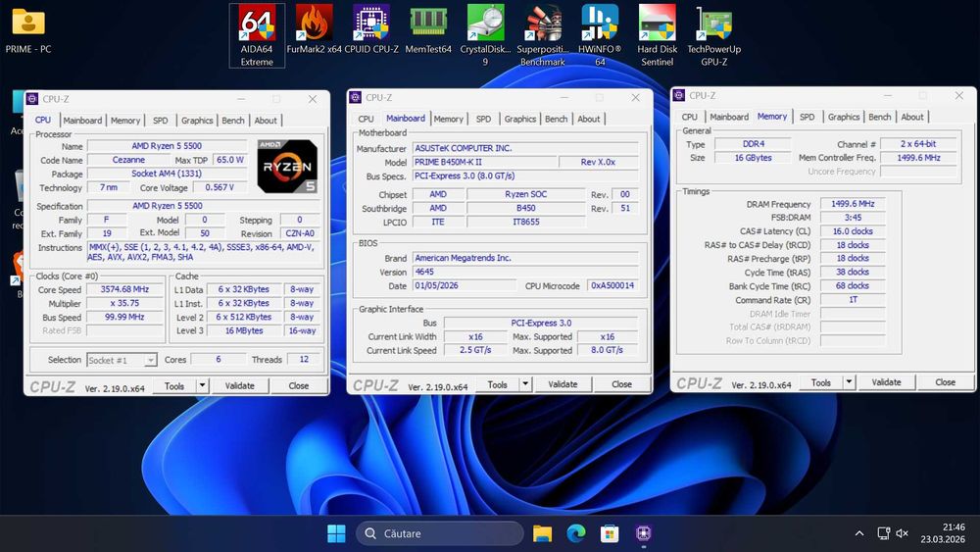Switch to CPU tab in right window
The width and height of the screenshot is (980, 552).
tap(690, 117)
